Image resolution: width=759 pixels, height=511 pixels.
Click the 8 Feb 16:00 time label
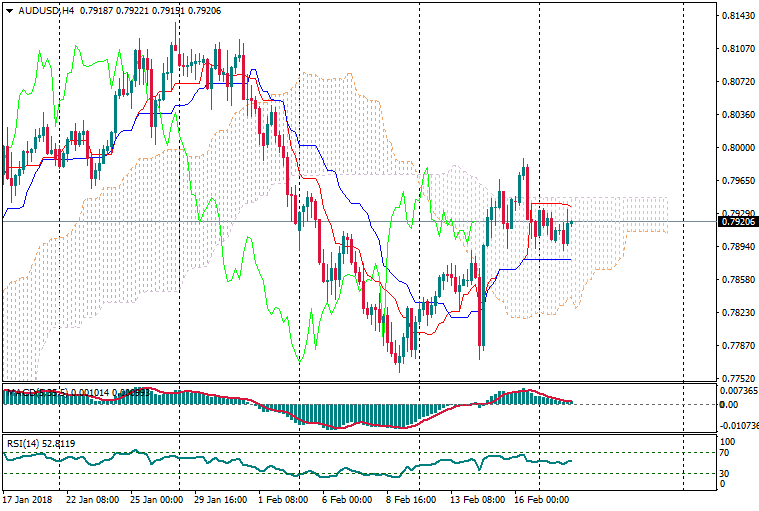pyautogui.click(x=411, y=498)
